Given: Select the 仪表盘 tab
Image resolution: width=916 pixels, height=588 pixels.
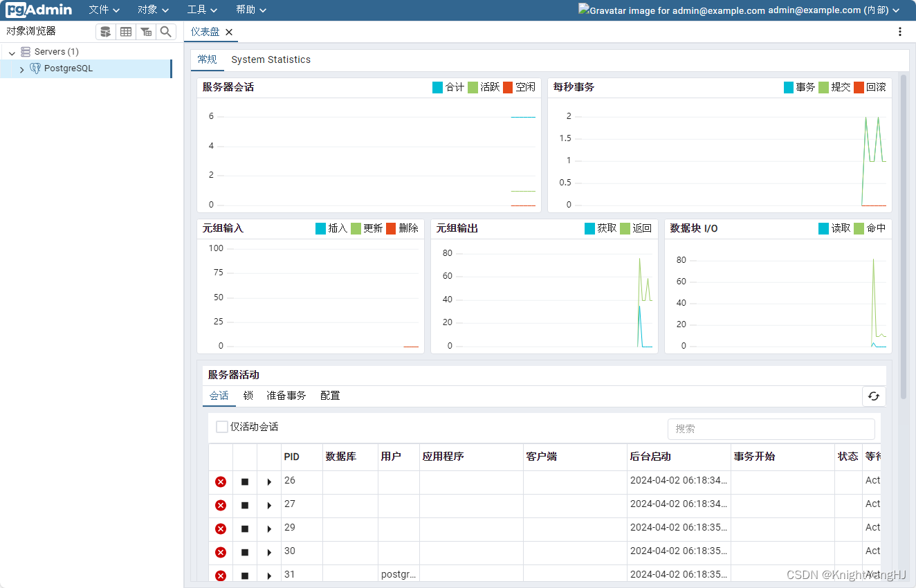Looking at the screenshot, I should click(x=205, y=32).
